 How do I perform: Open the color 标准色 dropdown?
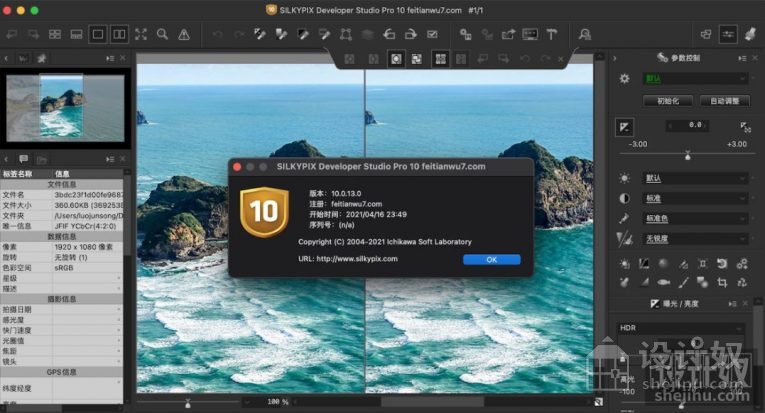[x=695, y=218]
